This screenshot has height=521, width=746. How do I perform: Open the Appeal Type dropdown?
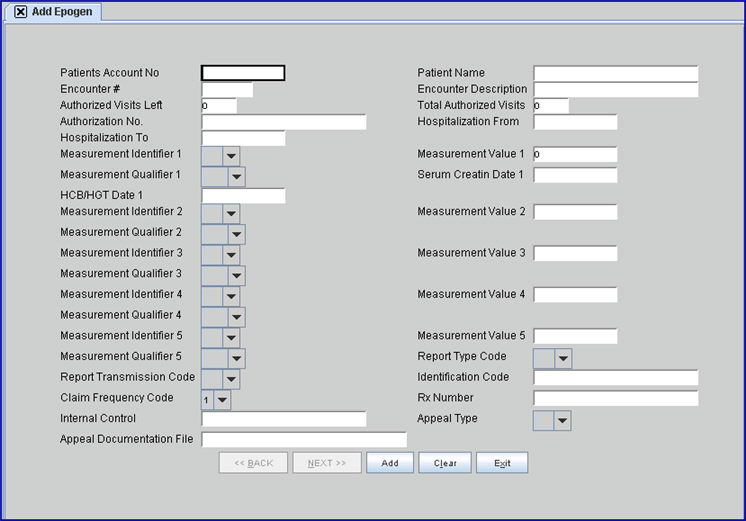pyautogui.click(x=552, y=421)
